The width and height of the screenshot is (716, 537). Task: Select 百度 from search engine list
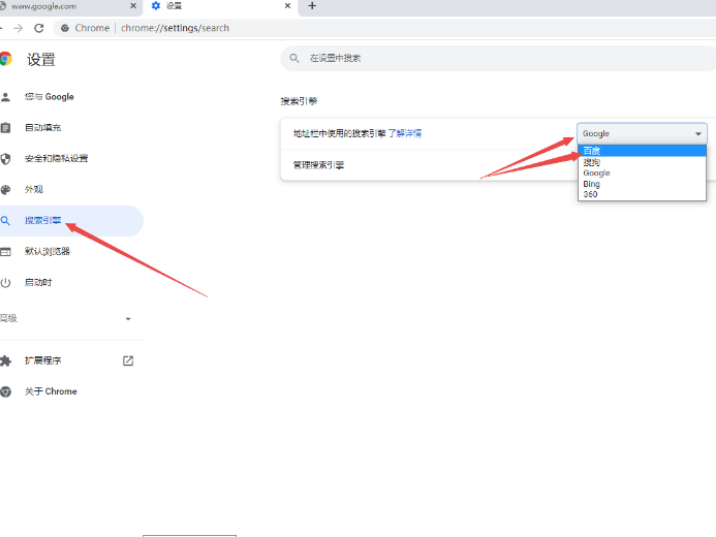[x=642, y=151]
